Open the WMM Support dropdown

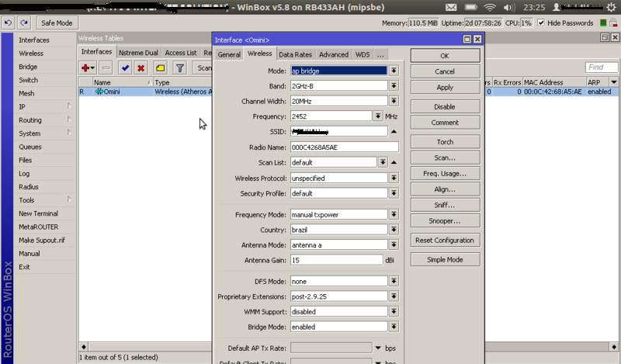[x=394, y=312]
